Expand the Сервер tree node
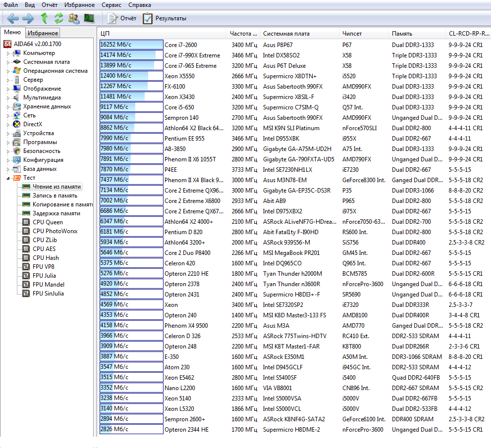 pos(8,80)
